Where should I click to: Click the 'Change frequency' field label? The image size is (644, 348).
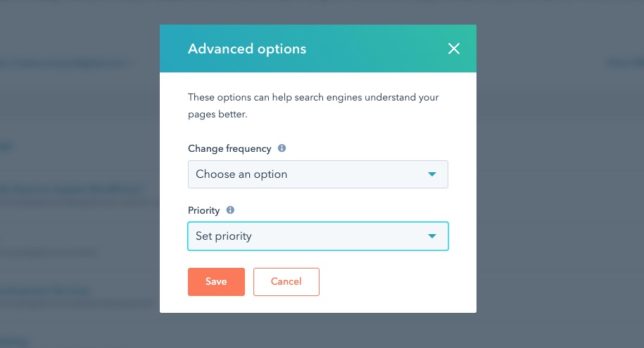tap(229, 149)
